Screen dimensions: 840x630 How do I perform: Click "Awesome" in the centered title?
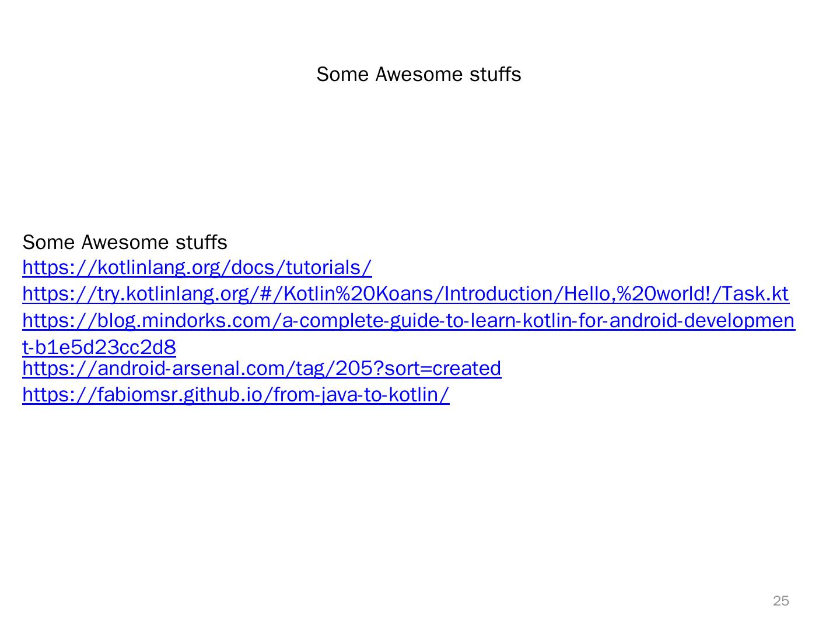tap(418, 75)
